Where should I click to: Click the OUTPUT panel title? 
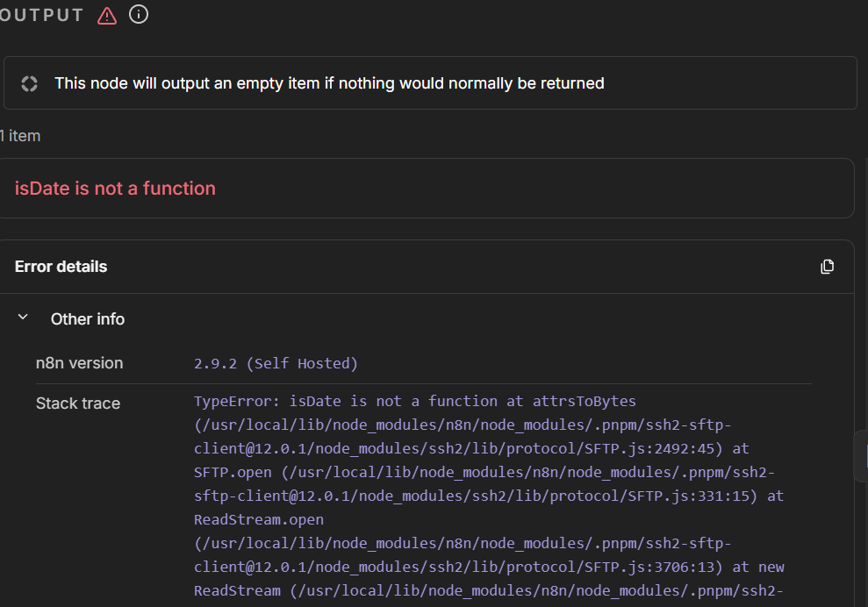pos(42,16)
